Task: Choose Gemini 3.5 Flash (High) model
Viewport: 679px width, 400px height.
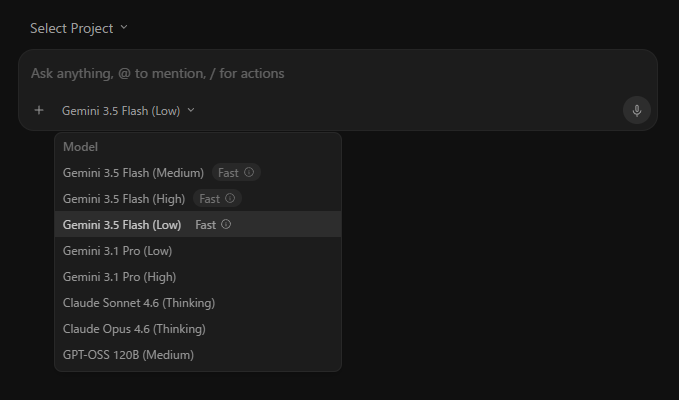Action: click(198, 198)
